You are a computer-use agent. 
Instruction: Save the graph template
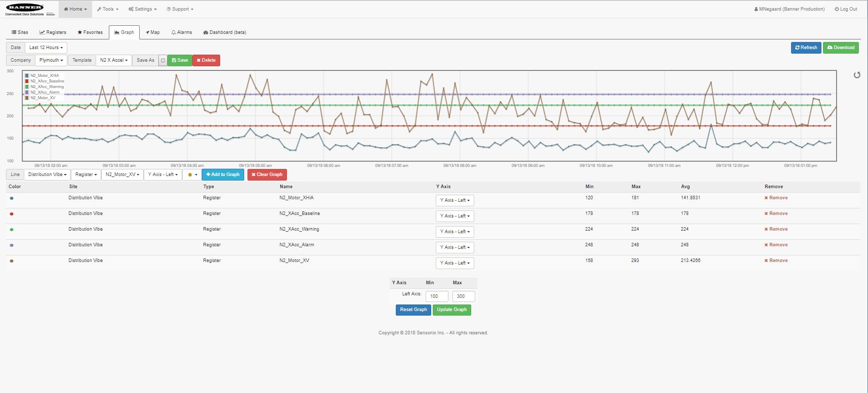[180, 60]
